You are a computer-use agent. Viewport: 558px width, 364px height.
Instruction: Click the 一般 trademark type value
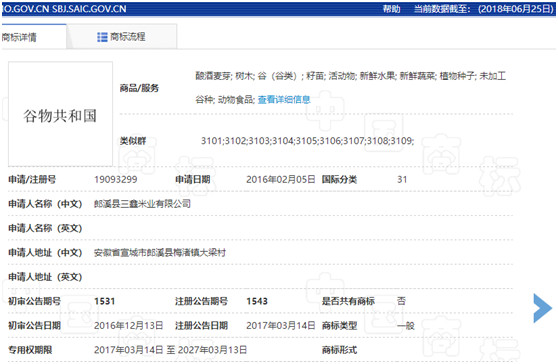coord(406,326)
